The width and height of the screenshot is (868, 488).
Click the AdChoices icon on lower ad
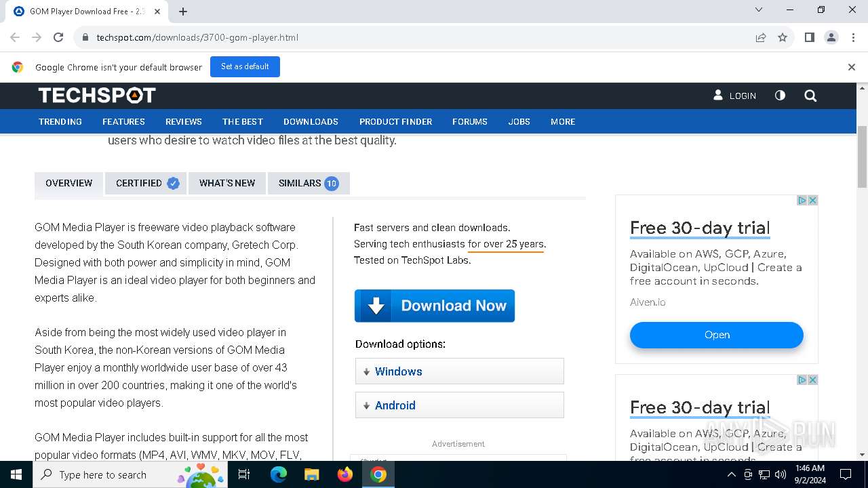coord(802,380)
